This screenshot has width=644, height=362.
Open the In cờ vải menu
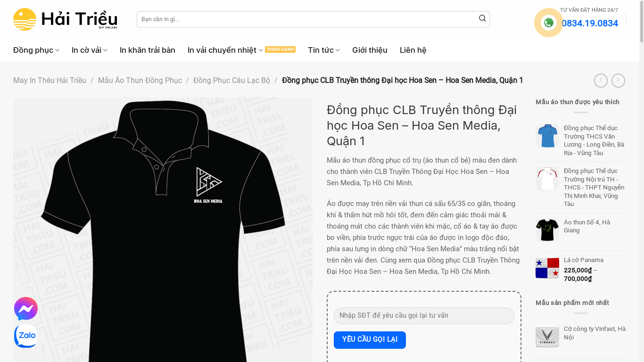point(87,50)
